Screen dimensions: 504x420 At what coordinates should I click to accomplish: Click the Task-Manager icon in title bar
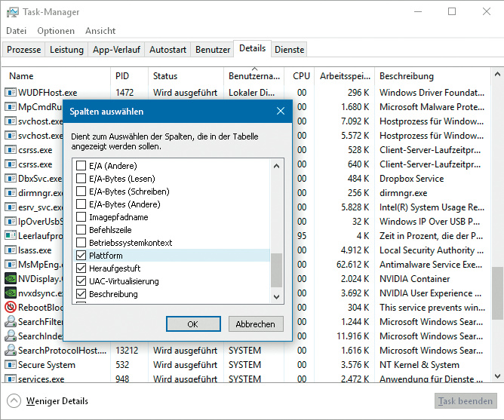13,12
